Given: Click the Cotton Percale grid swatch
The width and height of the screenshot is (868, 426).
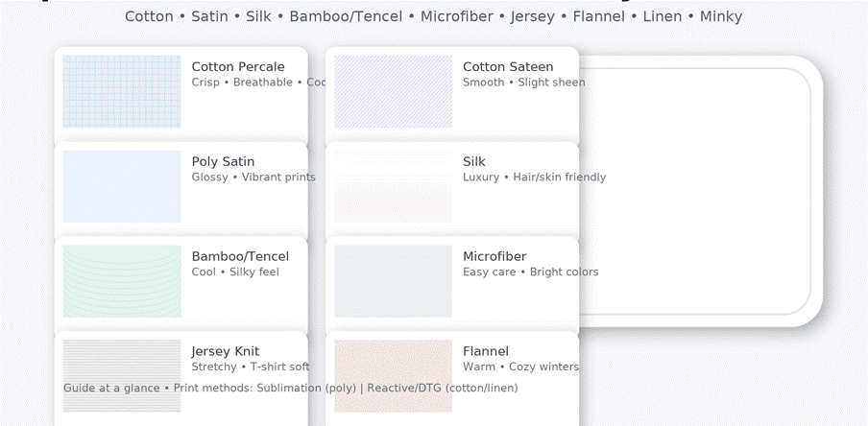Looking at the screenshot, I should [x=122, y=92].
